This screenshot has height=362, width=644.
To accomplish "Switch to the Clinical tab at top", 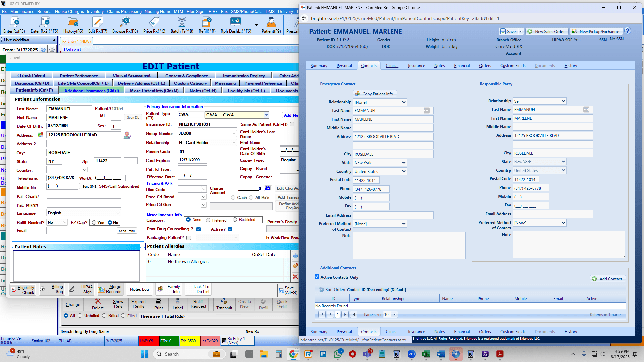I will pyautogui.click(x=392, y=66).
